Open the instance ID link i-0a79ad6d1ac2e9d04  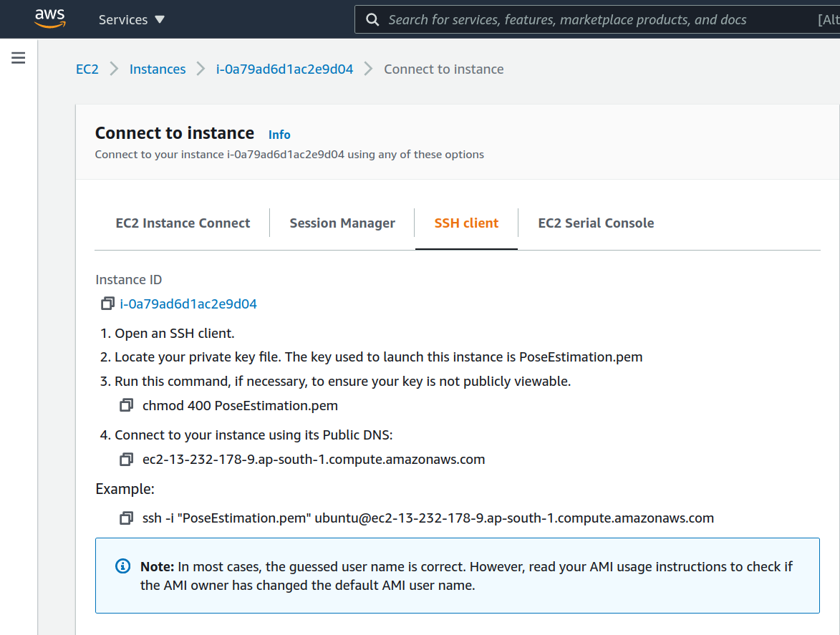pos(188,304)
